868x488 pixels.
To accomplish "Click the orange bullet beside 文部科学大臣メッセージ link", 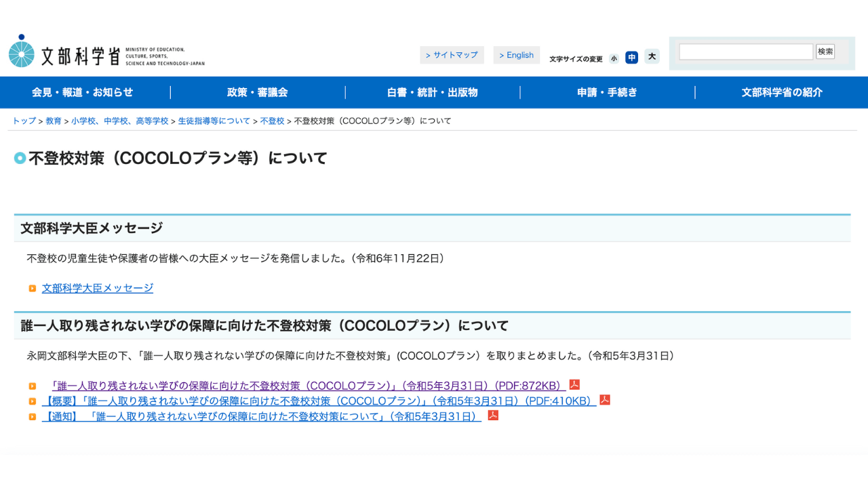I will pyautogui.click(x=32, y=289).
